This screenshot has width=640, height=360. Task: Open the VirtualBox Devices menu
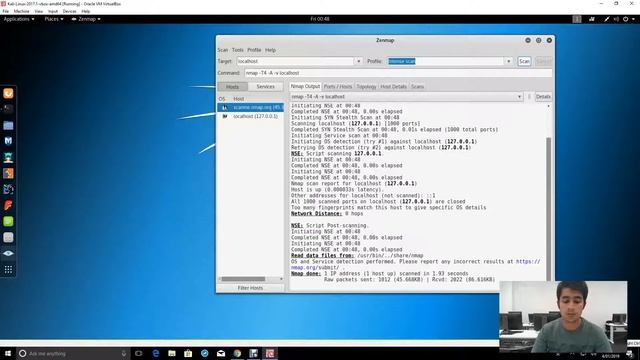pyautogui.click(x=69, y=11)
